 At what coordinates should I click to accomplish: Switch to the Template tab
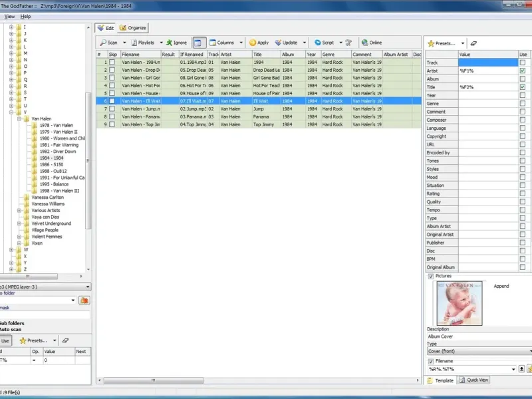[x=440, y=380]
